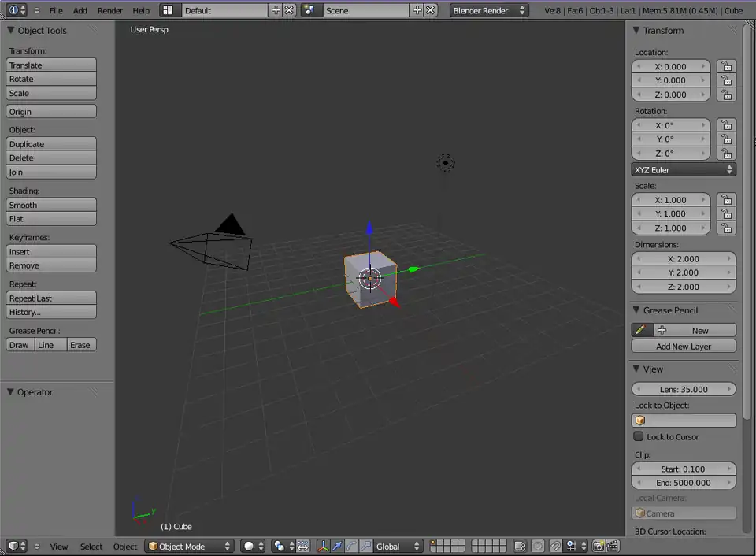Open the Render menu

(109, 11)
